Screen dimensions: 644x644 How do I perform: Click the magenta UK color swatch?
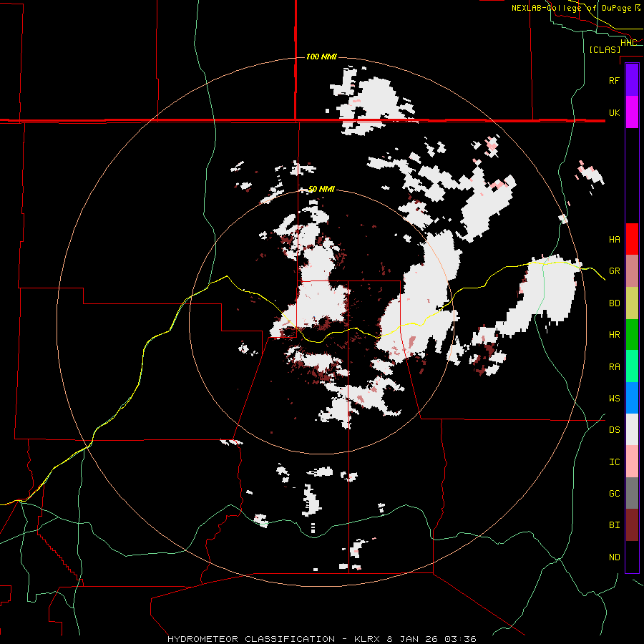point(632,112)
